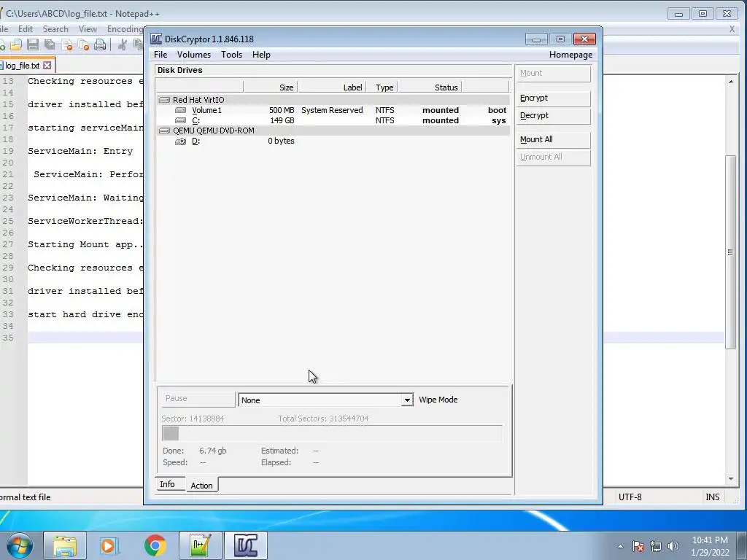747x560 pixels.
Task: Select the QEMU DVD-ROM device icon
Action: click(164, 131)
